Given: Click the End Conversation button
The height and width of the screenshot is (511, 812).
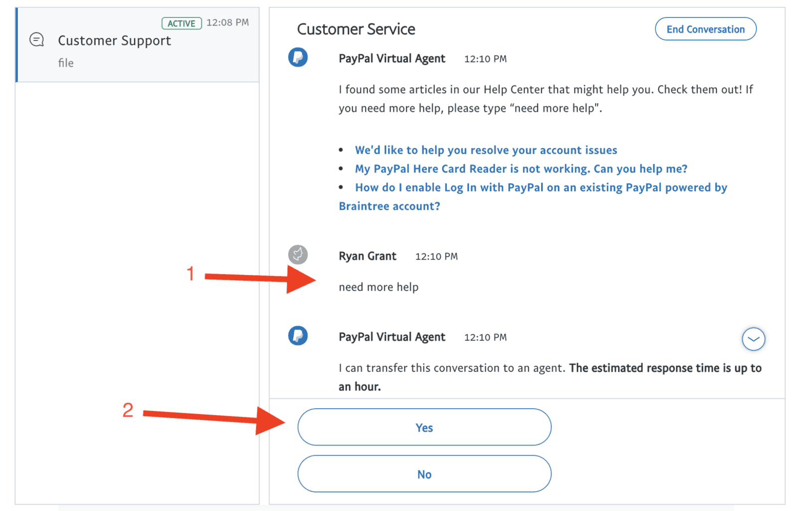Looking at the screenshot, I should click(705, 29).
